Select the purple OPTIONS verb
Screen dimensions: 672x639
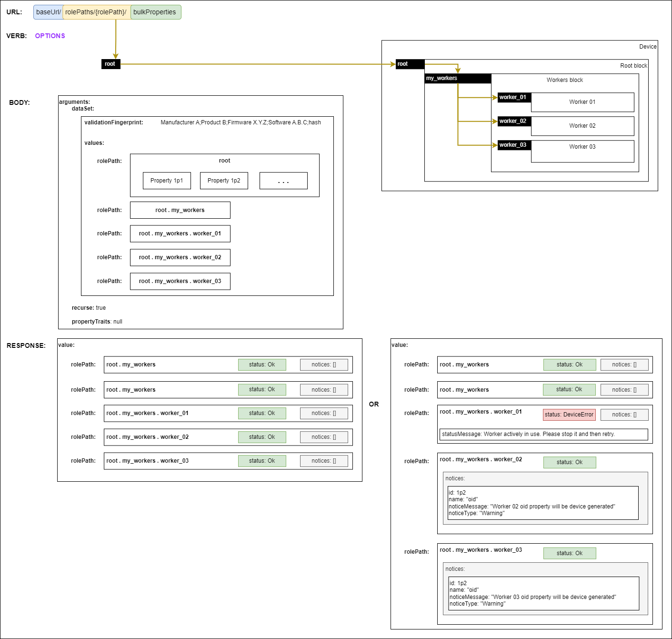click(50, 36)
